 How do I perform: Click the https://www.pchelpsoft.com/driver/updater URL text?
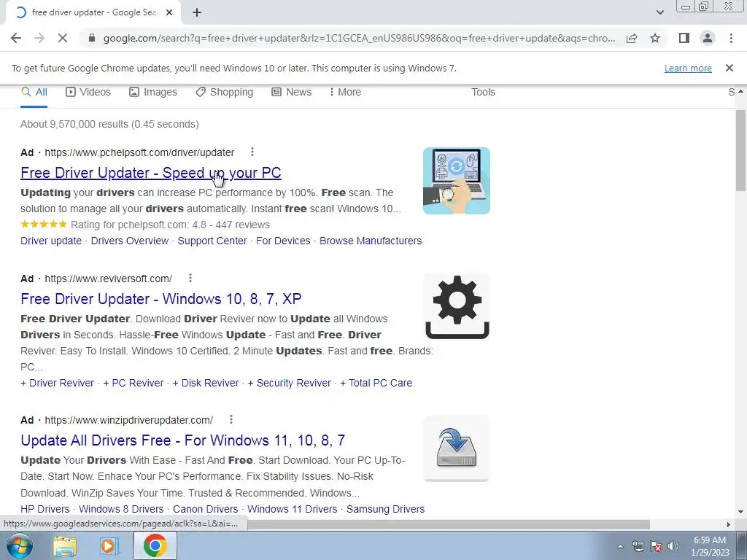(x=139, y=152)
